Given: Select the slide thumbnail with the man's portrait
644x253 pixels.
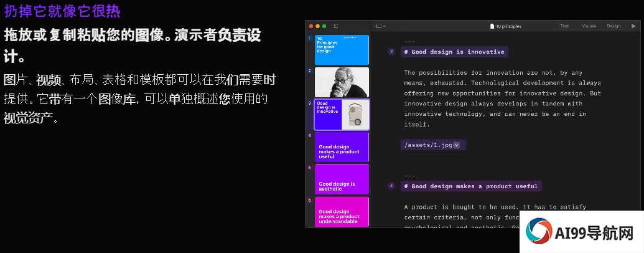Looking at the screenshot, I should coord(342,82).
